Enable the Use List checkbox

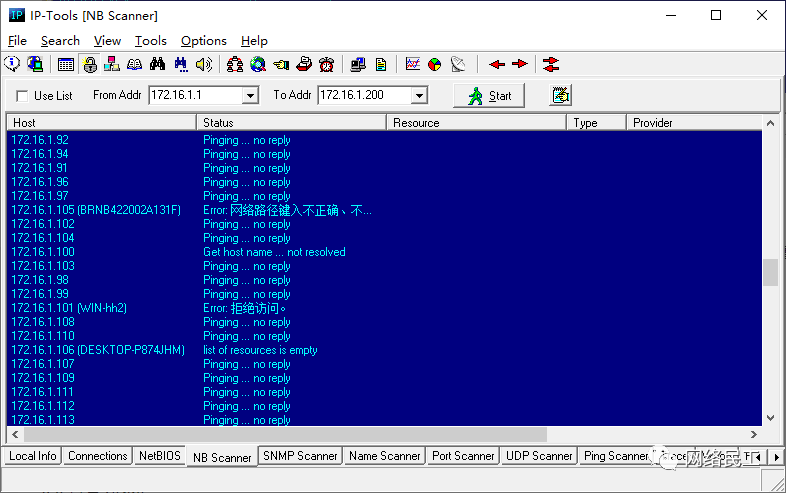[22, 96]
